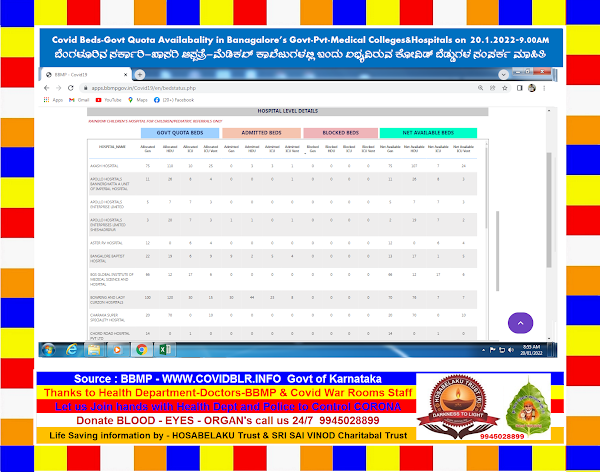The image size is (600, 472).
Task: Open the Maps bookmark
Action: point(138,100)
